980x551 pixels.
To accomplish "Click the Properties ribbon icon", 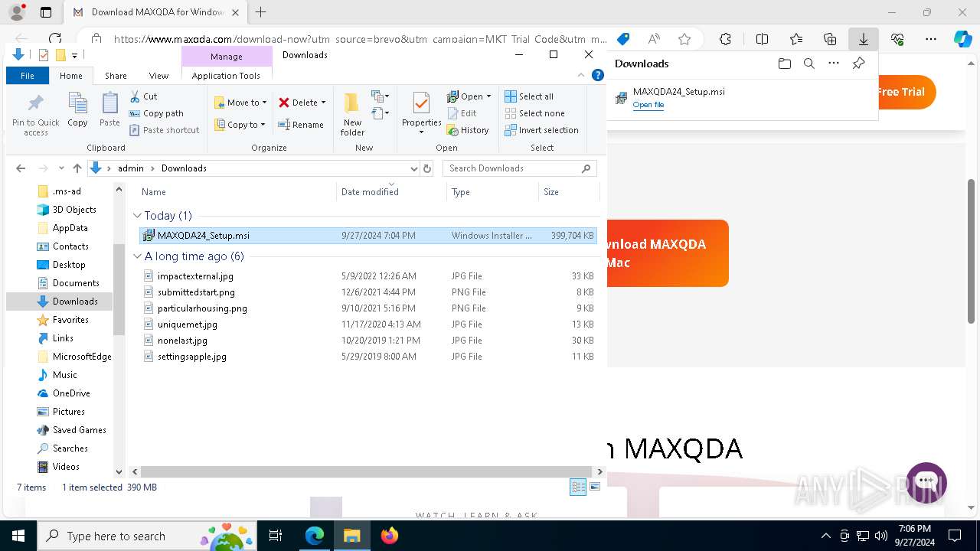I will pos(421,113).
